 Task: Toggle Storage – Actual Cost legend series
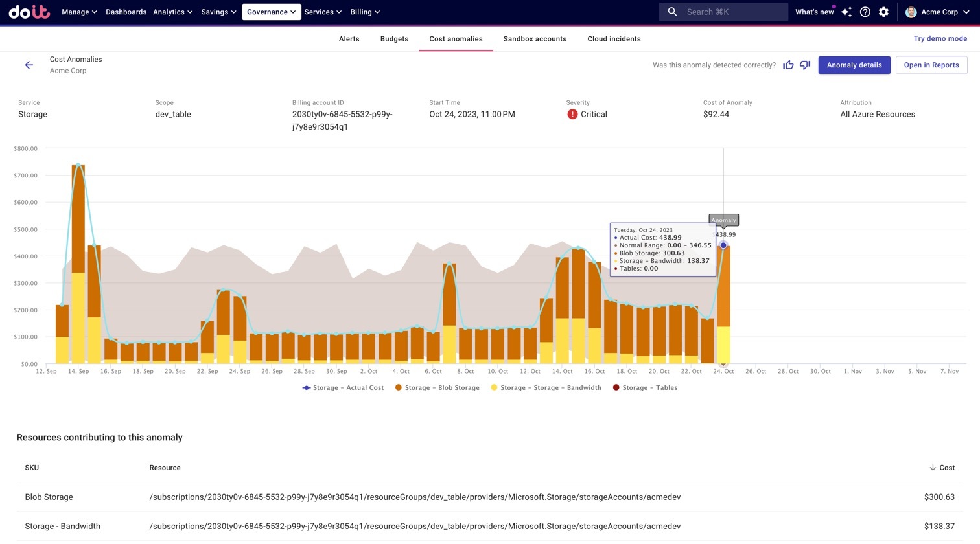[x=343, y=387]
